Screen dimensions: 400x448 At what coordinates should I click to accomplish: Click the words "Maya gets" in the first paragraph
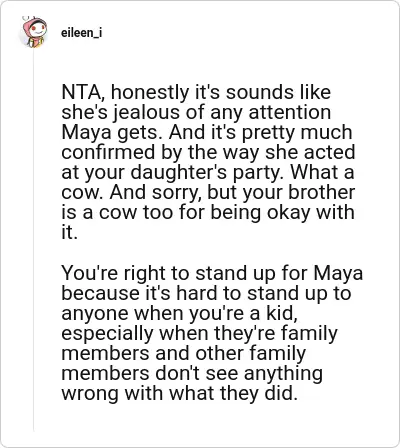click(112, 132)
